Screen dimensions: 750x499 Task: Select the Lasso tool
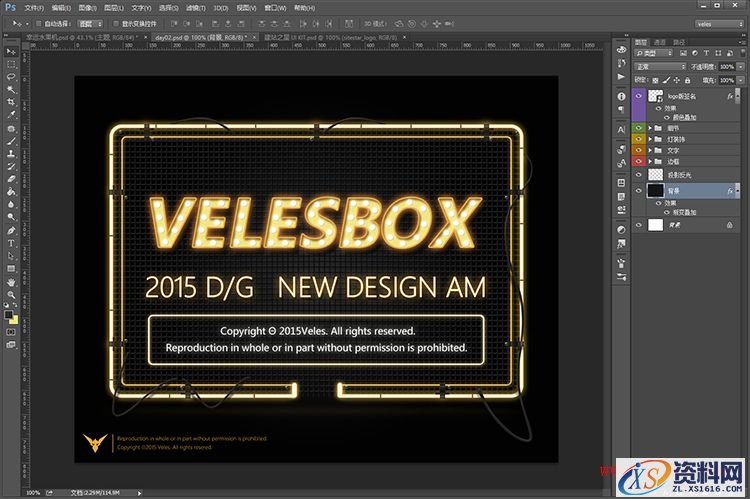tap(11, 76)
